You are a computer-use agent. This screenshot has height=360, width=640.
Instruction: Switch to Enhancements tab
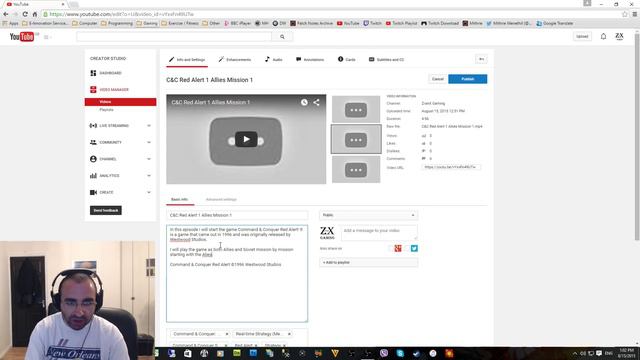click(x=235, y=60)
